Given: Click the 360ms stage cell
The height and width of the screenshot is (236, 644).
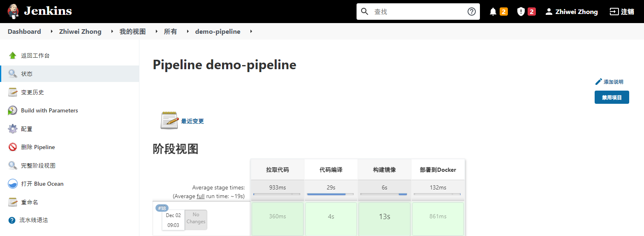Looking at the screenshot, I should [278, 219].
